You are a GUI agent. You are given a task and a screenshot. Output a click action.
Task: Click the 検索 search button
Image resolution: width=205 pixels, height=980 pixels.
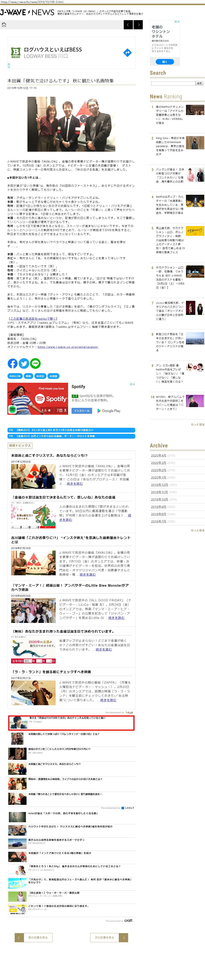(200, 83)
